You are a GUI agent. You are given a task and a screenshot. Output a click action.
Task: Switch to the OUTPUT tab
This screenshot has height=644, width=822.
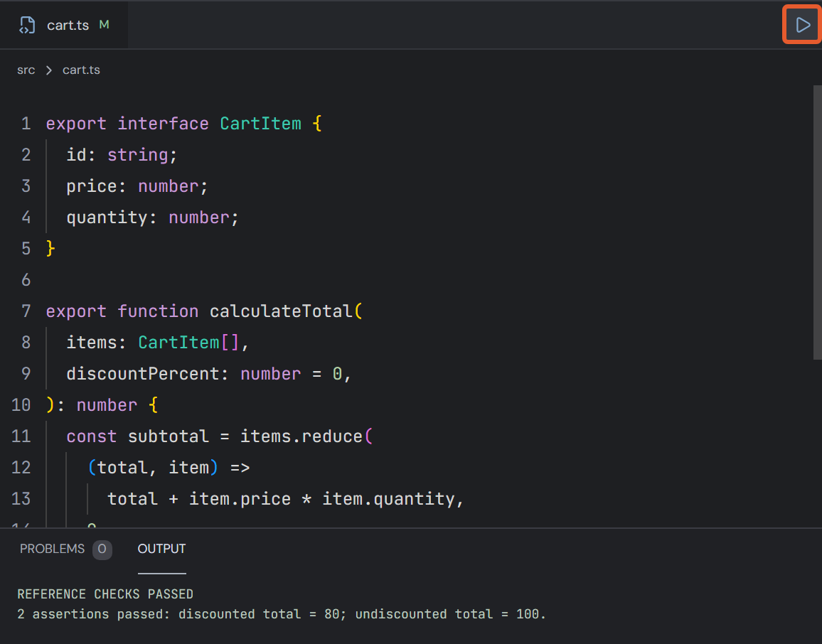[x=161, y=549]
